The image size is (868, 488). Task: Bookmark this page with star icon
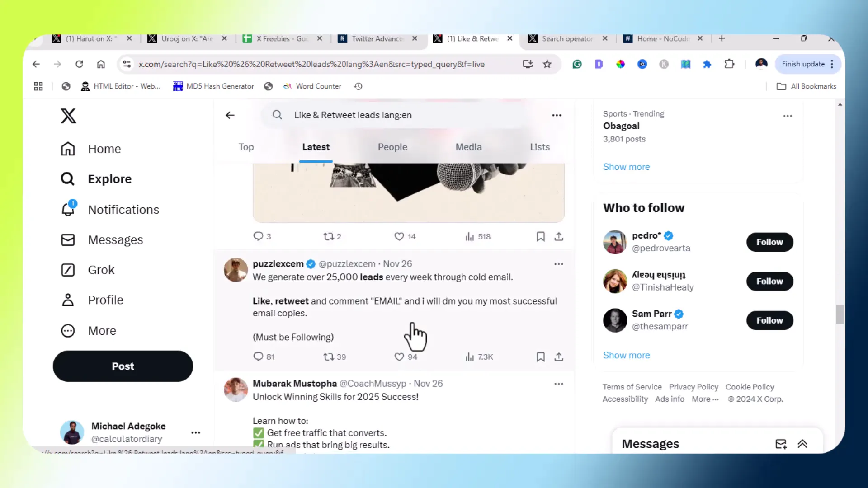click(x=547, y=64)
